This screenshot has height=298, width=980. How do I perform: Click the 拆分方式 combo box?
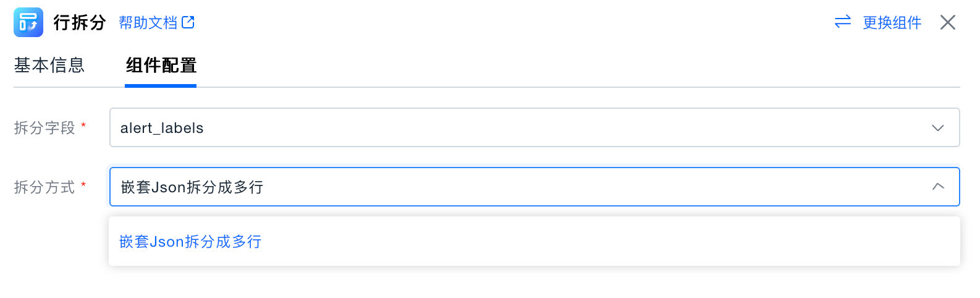(x=534, y=187)
